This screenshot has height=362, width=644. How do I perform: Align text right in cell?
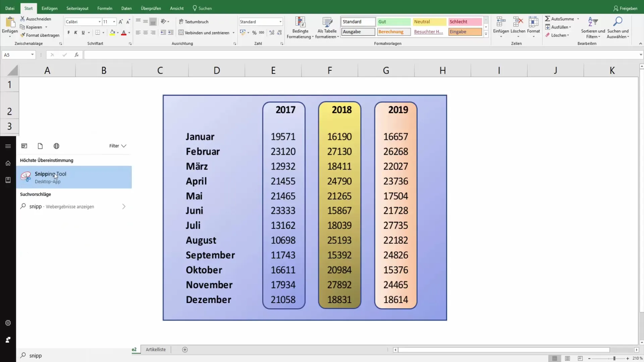(x=153, y=33)
